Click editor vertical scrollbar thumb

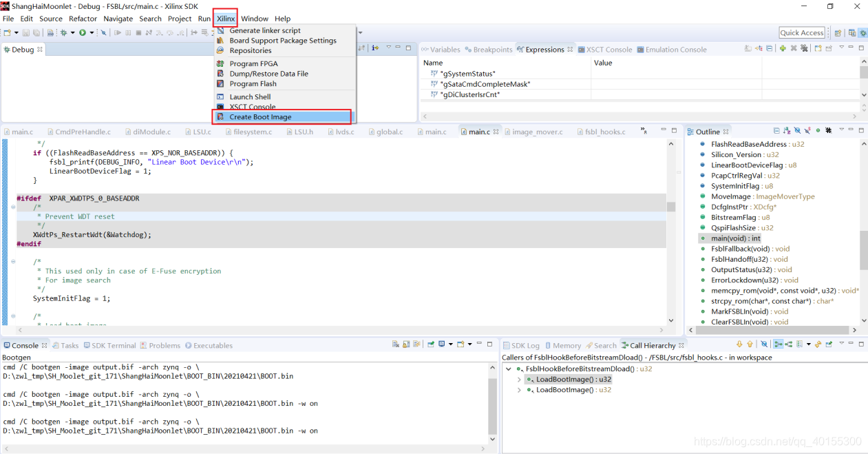[x=671, y=207]
